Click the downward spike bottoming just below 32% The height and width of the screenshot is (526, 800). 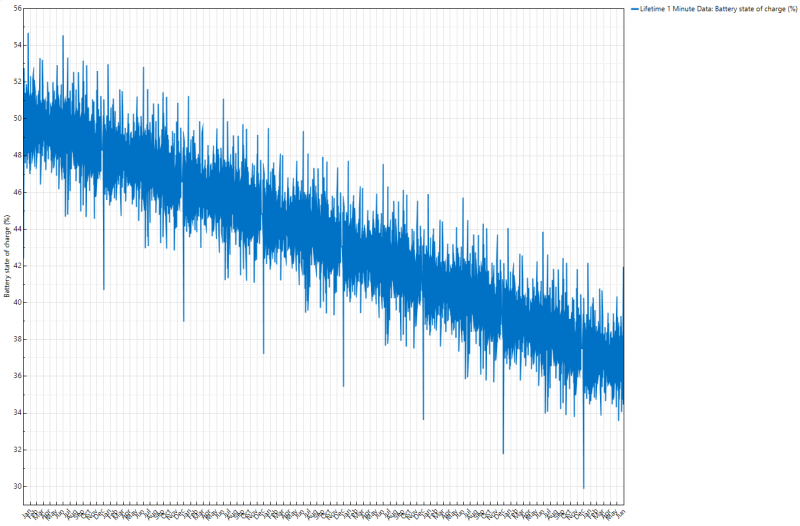click(x=503, y=451)
